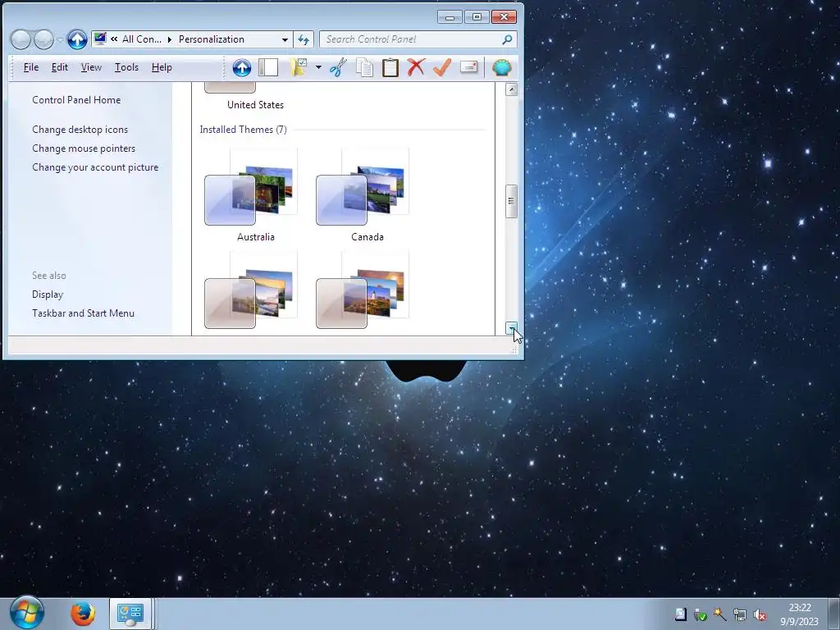840x630 pixels.
Task: Click the orange checkmark Properties icon
Action: 442,67
